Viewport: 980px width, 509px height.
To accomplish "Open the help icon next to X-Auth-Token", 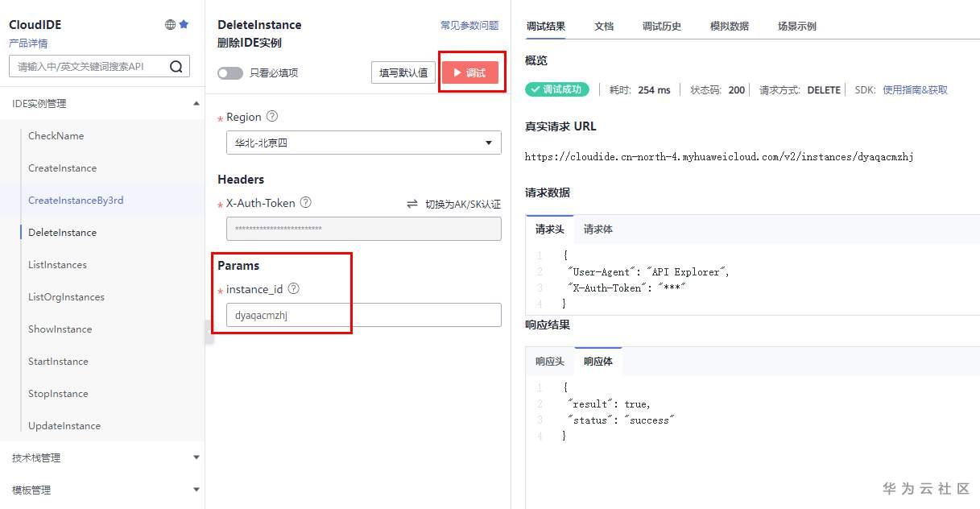I will [x=305, y=203].
